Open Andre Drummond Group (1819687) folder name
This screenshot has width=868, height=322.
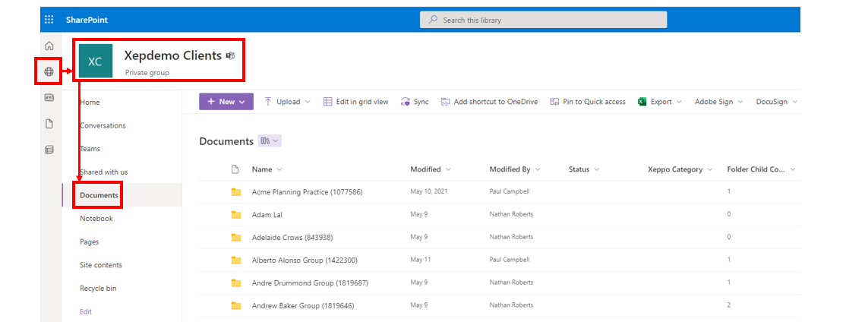pyautogui.click(x=310, y=283)
